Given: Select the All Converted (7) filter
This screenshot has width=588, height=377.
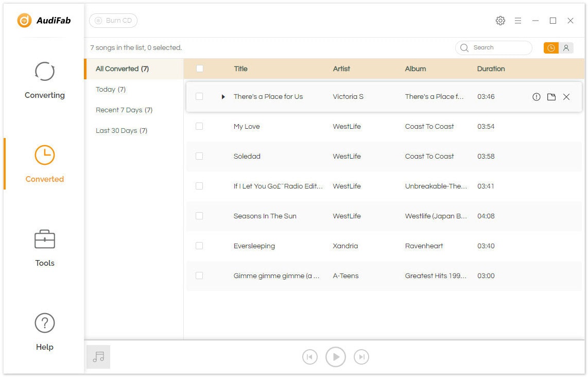Looking at the screenshot, I should [134, 68].
